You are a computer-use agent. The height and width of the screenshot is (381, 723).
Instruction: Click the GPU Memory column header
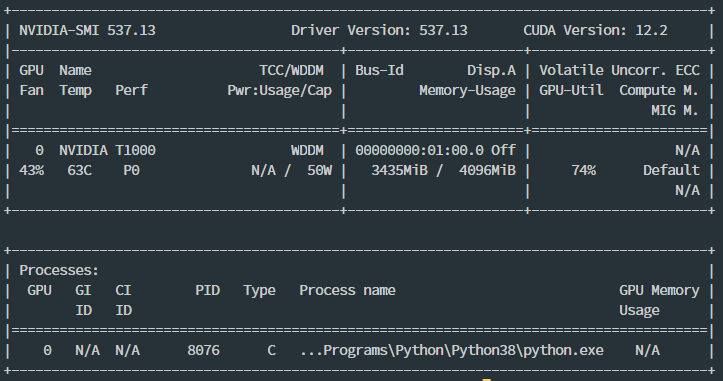[659, 291]
